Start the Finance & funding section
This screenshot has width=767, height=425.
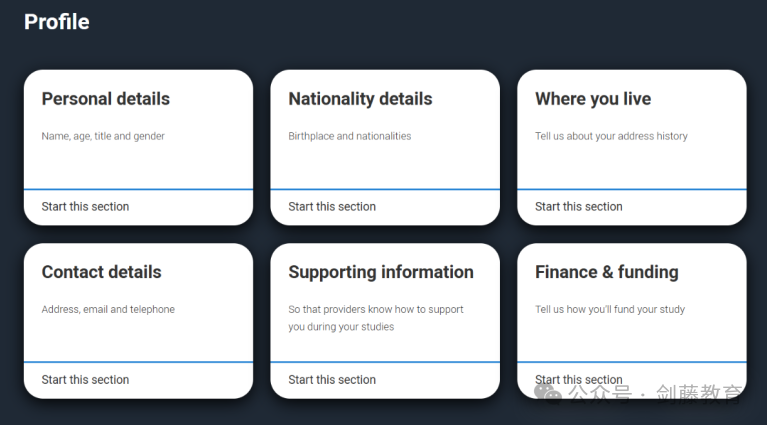click(x=578, y=379)
